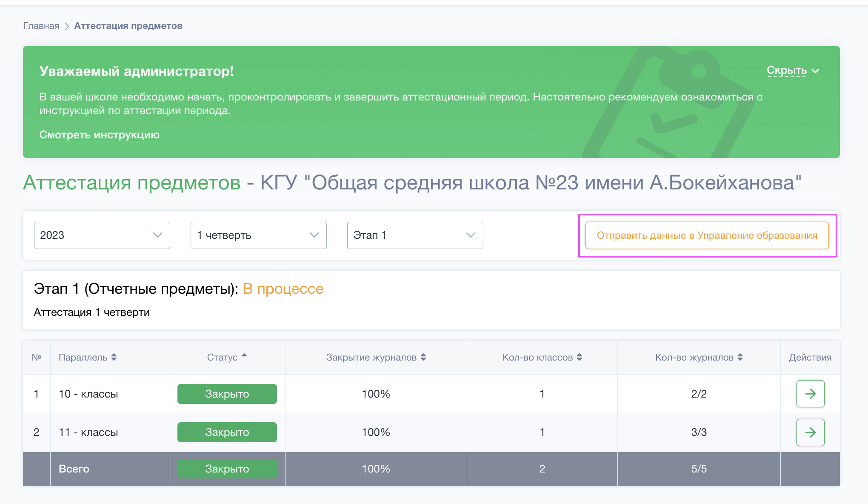This screenshot has height=504, width=868.
Task: Click the Уважаемый администратор! heading
Action: [x=136, y=71]
